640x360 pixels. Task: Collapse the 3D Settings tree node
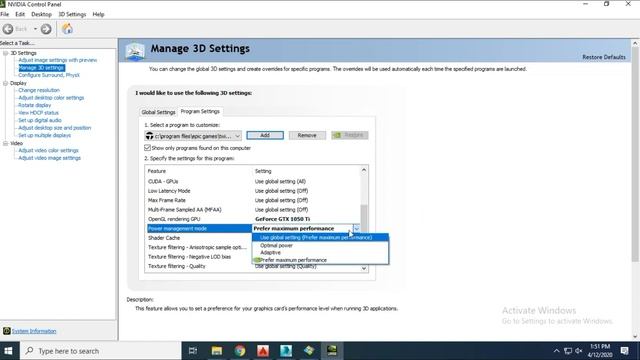5,53
